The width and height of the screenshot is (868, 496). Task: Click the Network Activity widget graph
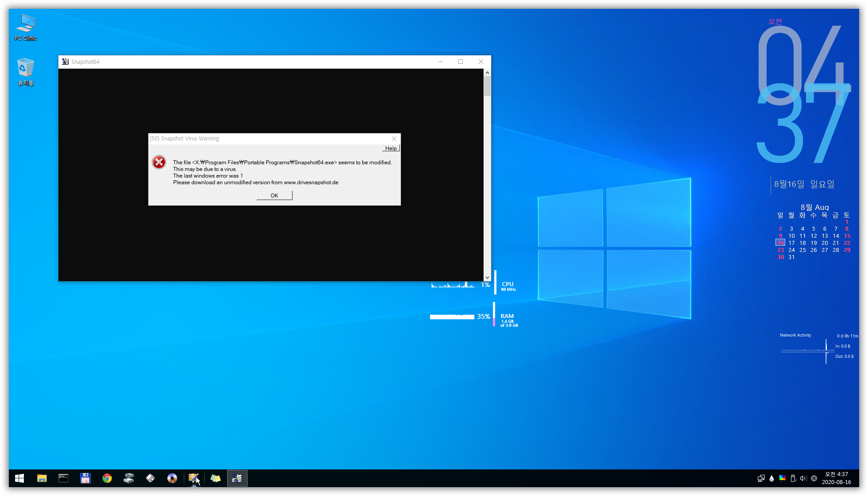807,351
